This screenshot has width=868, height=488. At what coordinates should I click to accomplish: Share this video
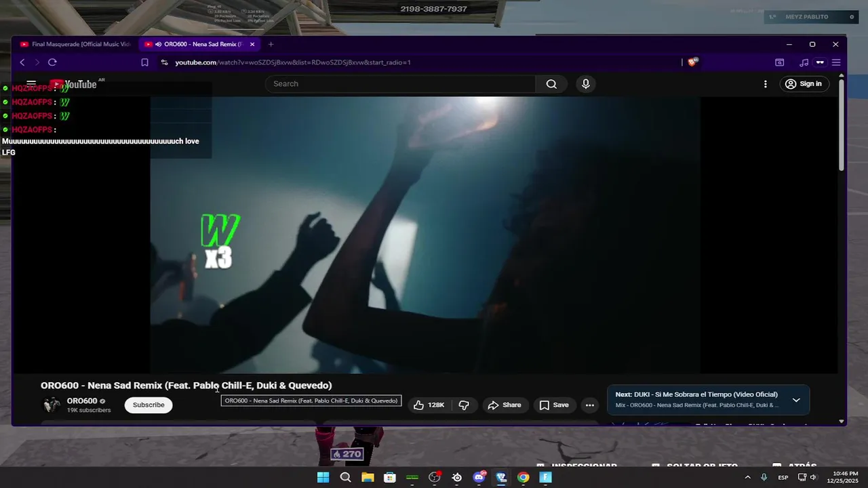coord(505,405)
